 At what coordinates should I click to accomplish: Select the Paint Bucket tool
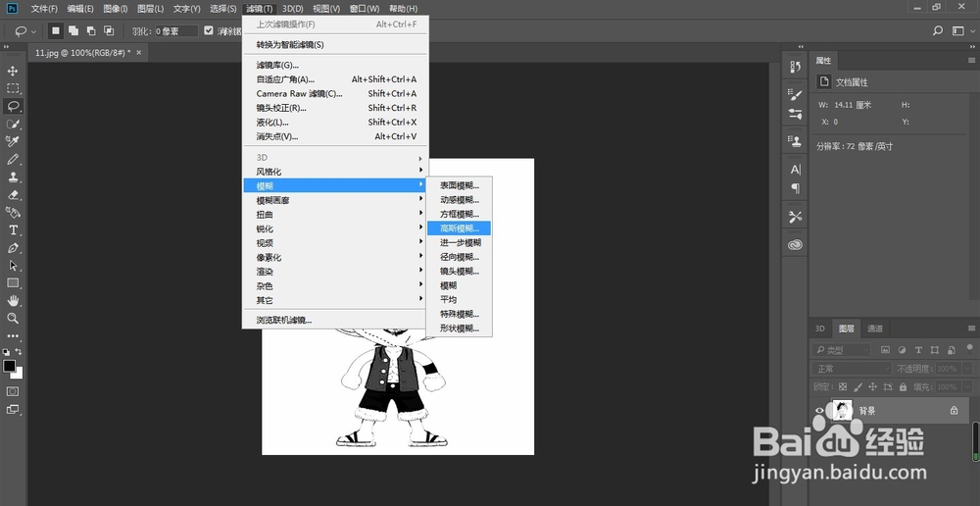(x=13, y=213)
